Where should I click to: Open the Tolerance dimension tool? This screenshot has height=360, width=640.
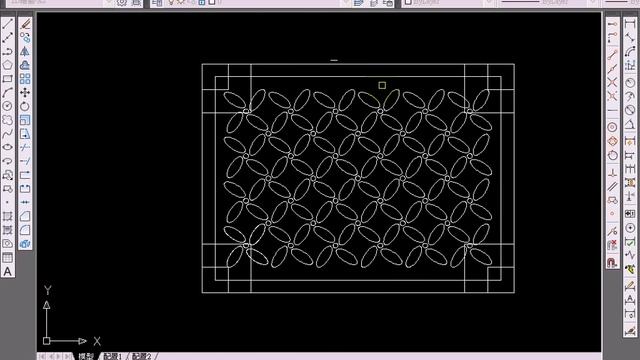click(x=630, y=214)
